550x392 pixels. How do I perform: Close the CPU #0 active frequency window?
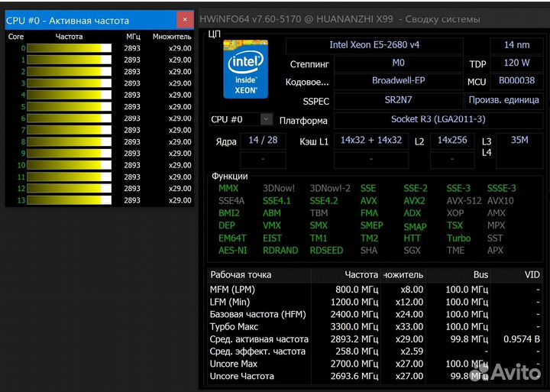click(x=185, y=20)
